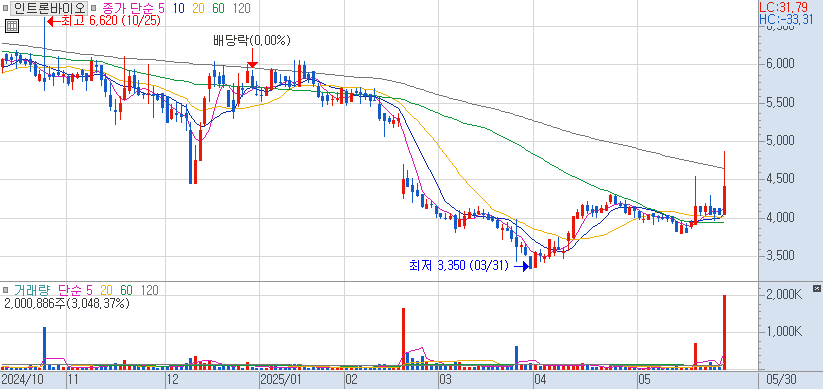Toggle the small square before 종가 단순
The width and height of the screenshot is (823, 389).
click(x=93, y=8)
